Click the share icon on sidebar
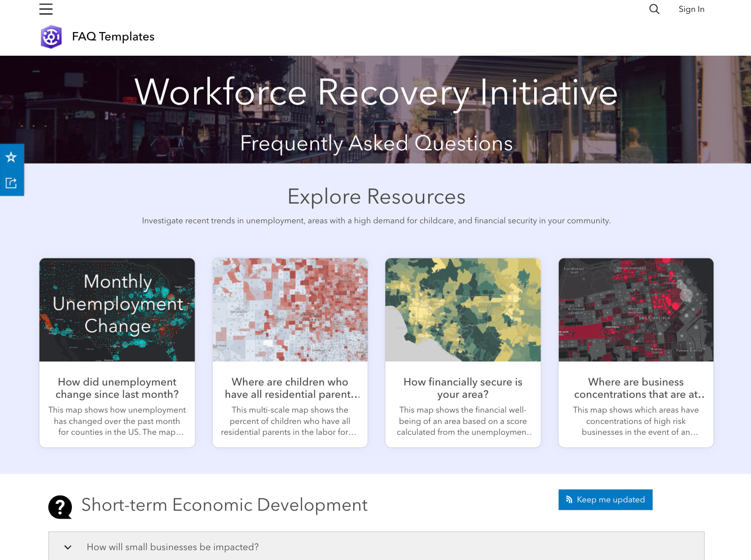The image size is (751, 560). [11, 183]
